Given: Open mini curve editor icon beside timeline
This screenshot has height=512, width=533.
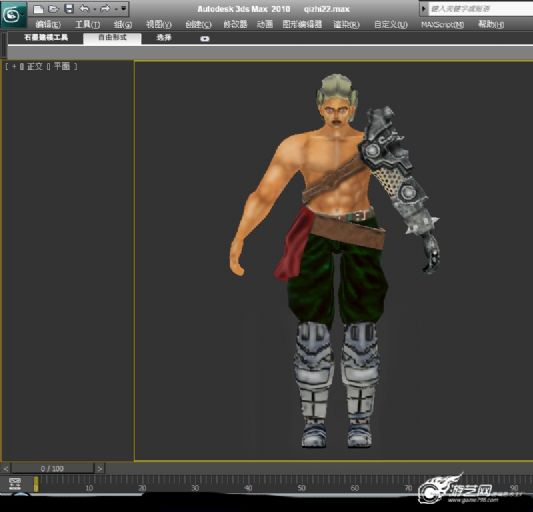Looking at the screenshot, I should pyautogui.click(x=15, y=483).
